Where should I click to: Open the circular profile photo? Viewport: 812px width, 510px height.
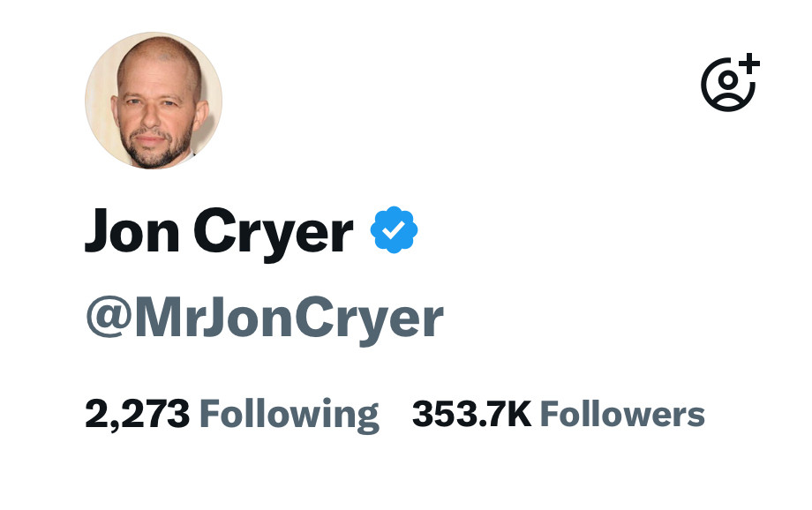154,101
